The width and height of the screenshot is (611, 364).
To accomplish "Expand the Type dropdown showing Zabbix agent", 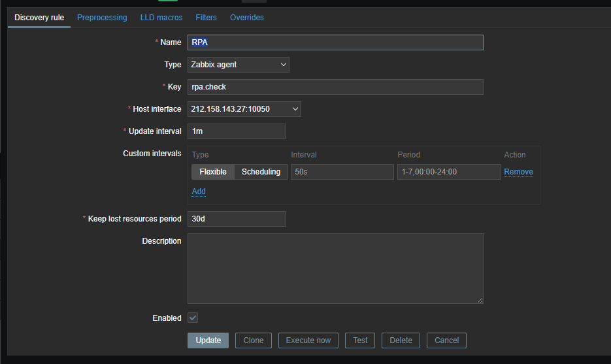I will (x=239, y=65).
